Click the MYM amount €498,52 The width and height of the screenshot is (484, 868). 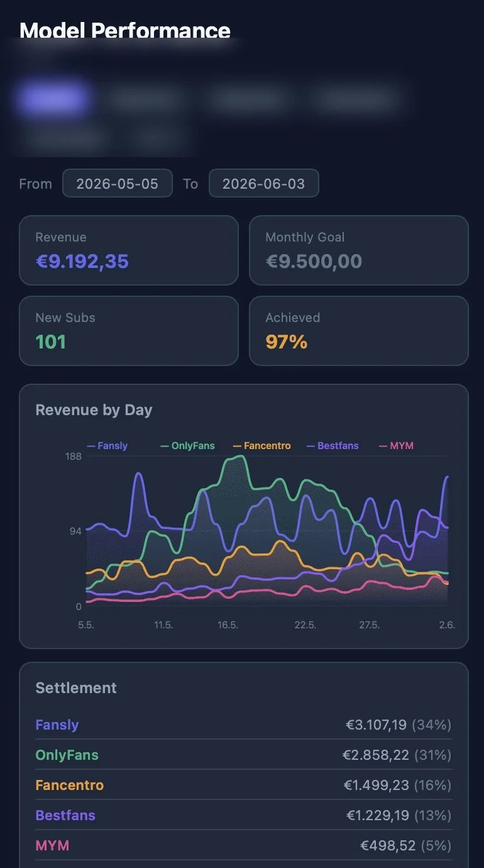[388, 846]
